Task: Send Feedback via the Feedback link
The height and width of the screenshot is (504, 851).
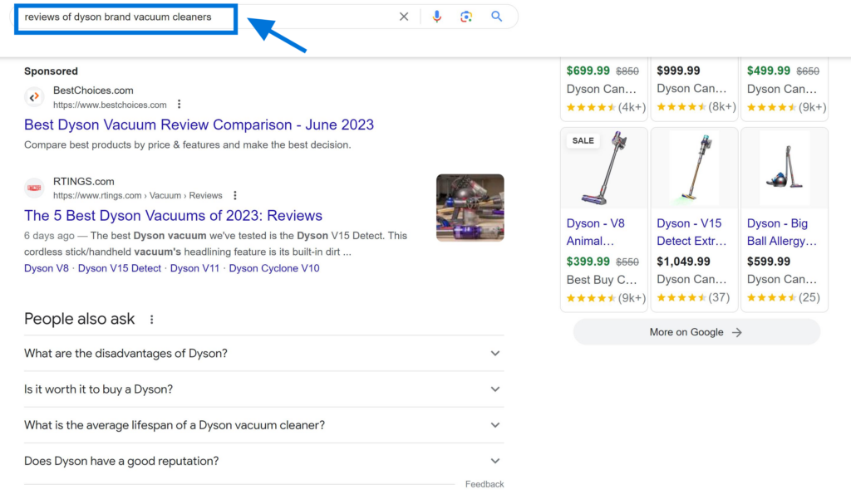Action: (485, 483)
